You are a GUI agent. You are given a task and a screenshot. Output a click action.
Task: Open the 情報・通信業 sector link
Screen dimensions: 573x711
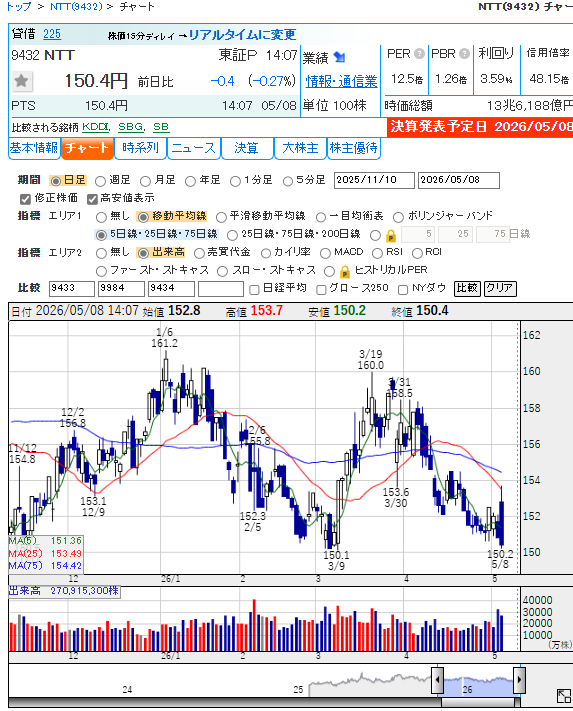(x=341, y=82)
